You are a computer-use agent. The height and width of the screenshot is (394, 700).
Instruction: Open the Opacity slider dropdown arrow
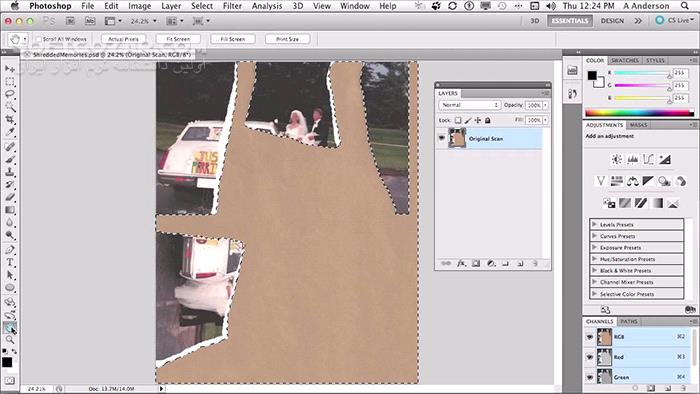tap(546, 105)
